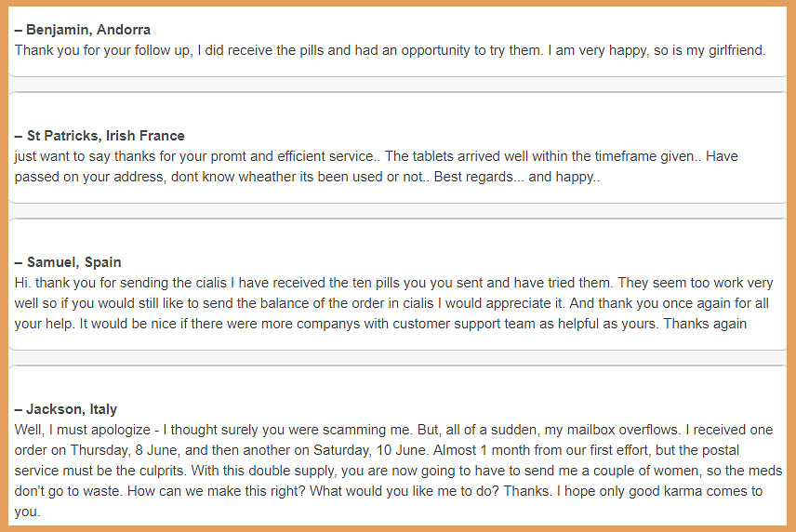Click the line ending 'Best regards... and happy..'
The image size is (796, 532).
[x=307, y=177]
